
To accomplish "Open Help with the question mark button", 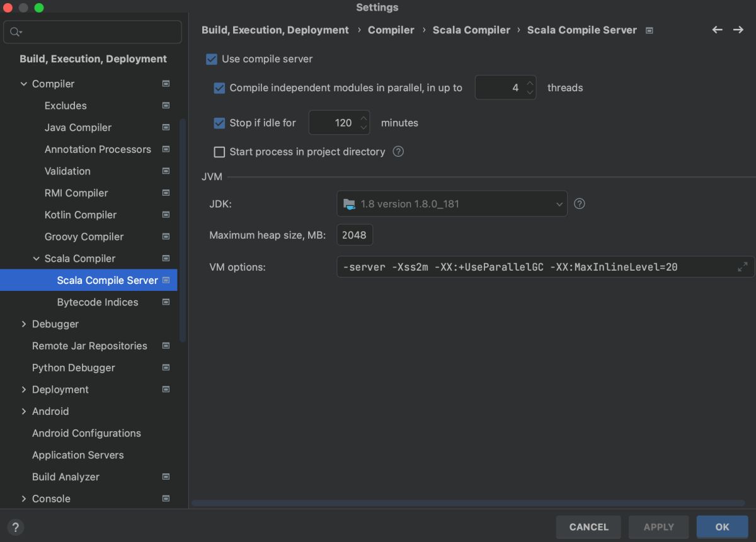I will coord(16,528).
